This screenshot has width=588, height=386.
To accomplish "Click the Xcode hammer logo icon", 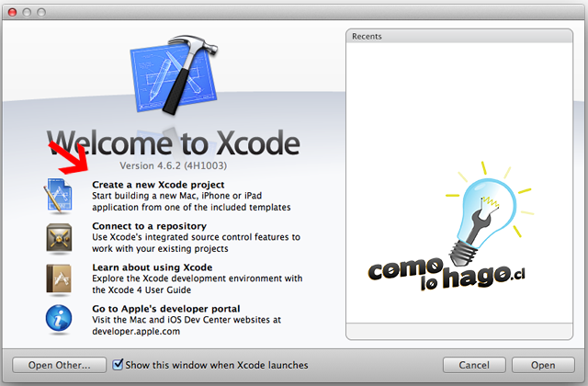I will 174,74.
